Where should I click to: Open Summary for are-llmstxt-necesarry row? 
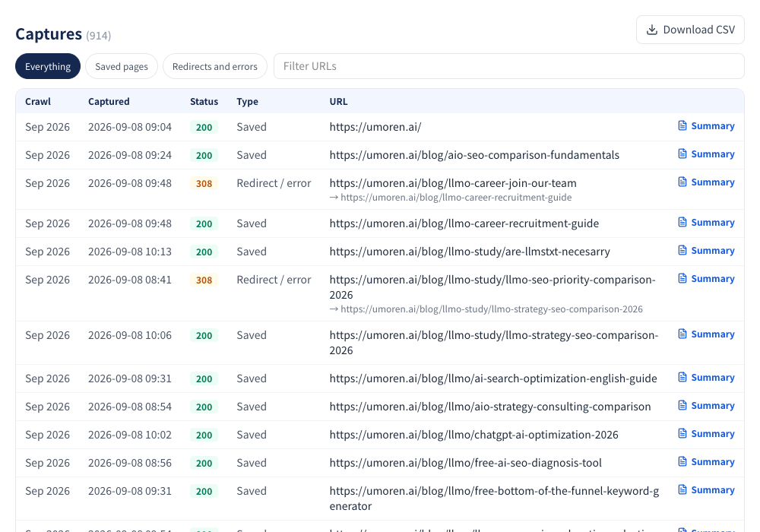[706, 251]
